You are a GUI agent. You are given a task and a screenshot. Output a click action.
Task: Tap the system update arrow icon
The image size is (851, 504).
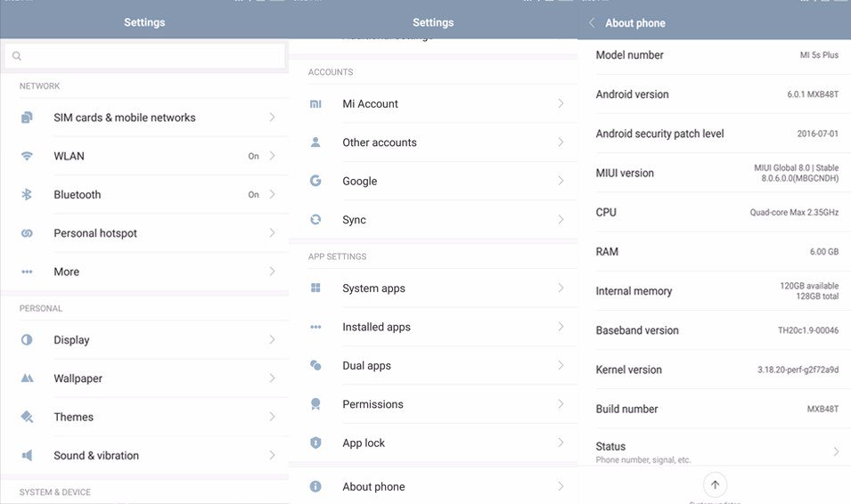(715, 484)
